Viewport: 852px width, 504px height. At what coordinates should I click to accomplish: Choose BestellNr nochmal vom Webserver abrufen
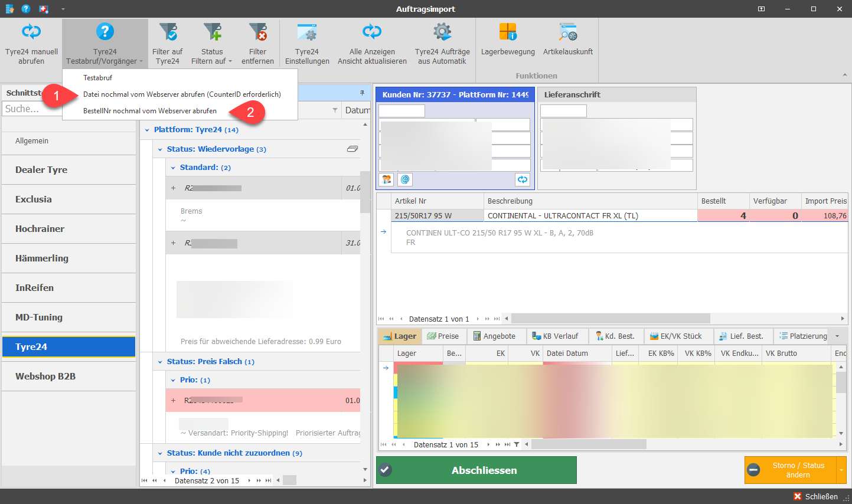click(x=150, y=111)
